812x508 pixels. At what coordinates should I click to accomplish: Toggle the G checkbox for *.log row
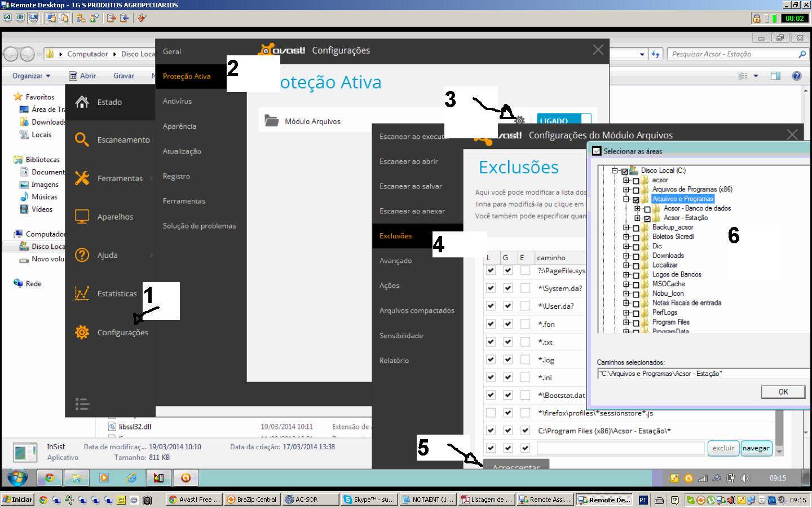(x=508, y=360)
